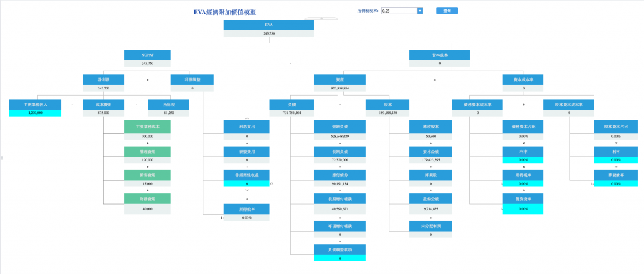Screen dimensions: 644x274
Task: Open the 所得稅稅率 dropdown arrow
Action: (419, 11)
